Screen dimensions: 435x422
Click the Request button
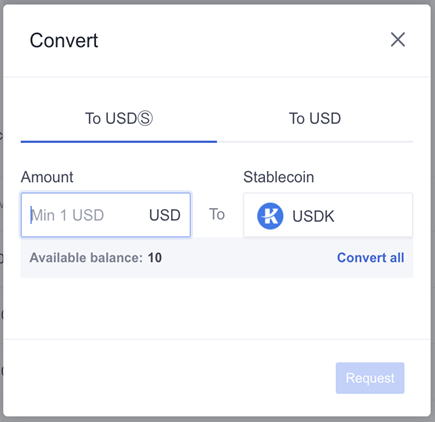coord(370,378)
